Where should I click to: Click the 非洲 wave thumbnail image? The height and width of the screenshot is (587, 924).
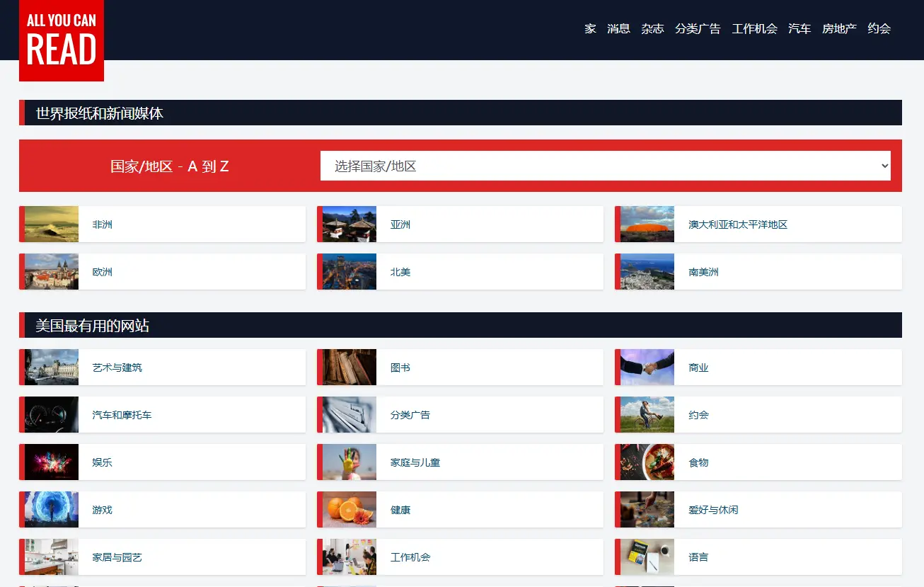pyautogui.click(x=51, y=224)
